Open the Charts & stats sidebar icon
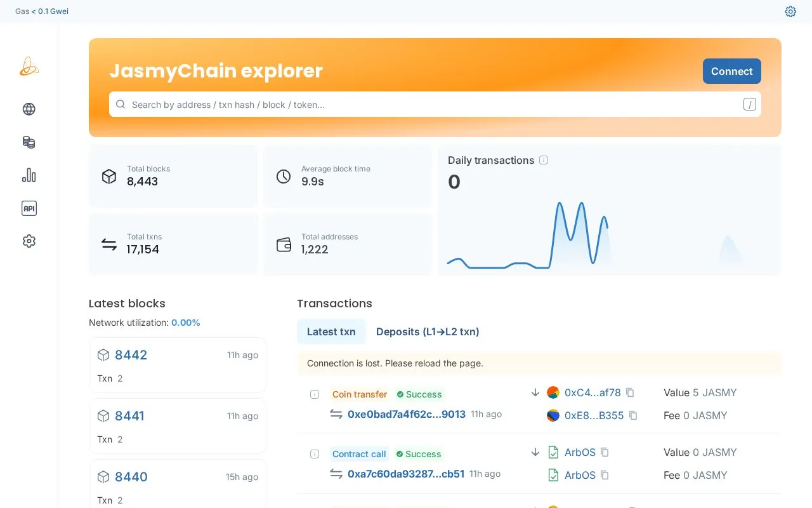 click(x=29, y=175)
